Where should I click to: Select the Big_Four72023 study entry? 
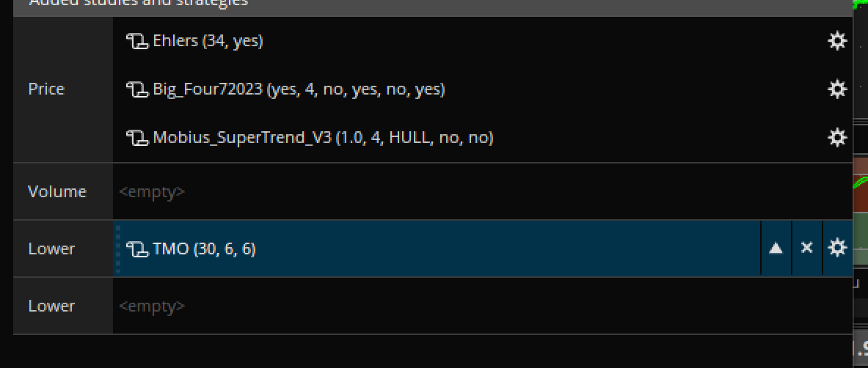[x=299, y=89]
